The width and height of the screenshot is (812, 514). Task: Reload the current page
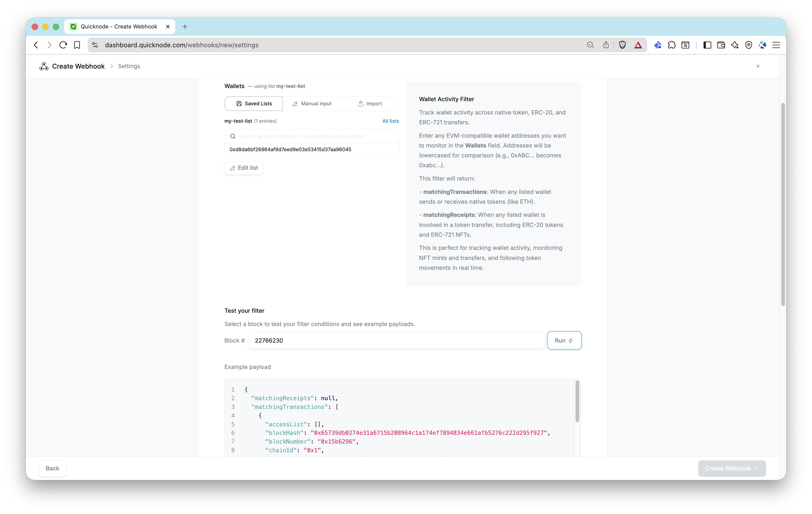[x=63, y=45]
